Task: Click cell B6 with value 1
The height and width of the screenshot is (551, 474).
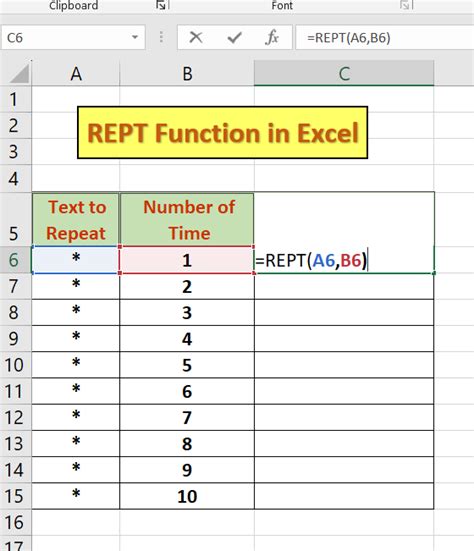Action: pos(187,260)
